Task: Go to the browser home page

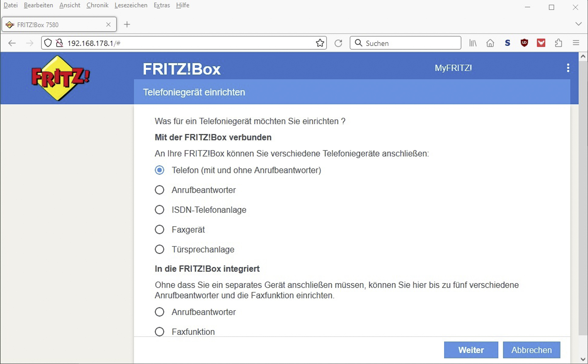Action: click(490, 43)
